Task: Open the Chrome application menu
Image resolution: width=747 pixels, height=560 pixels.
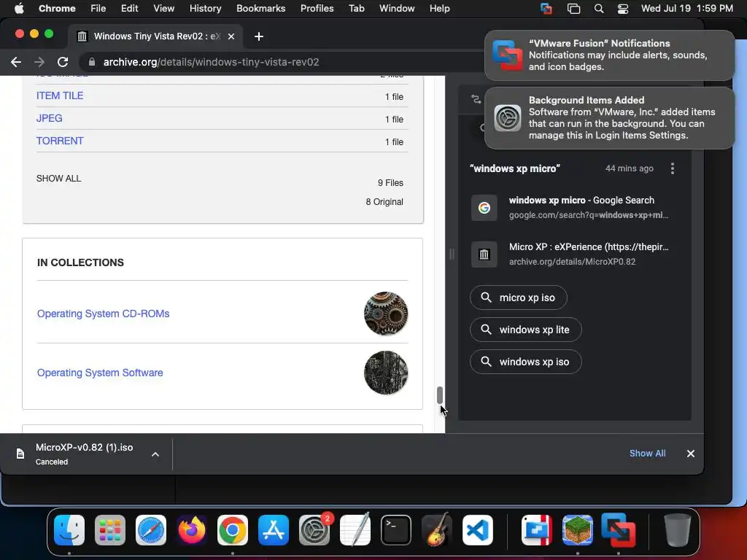Action: [x=57, y=9]
